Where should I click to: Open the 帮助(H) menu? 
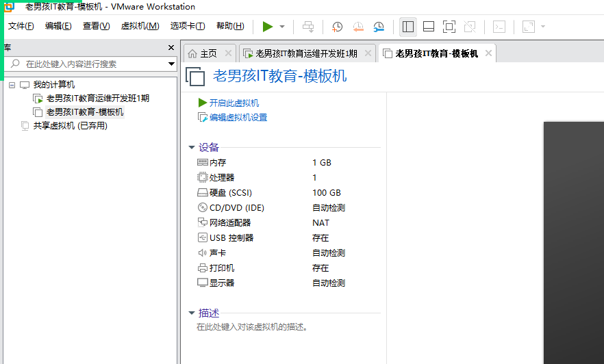(230, 26)
